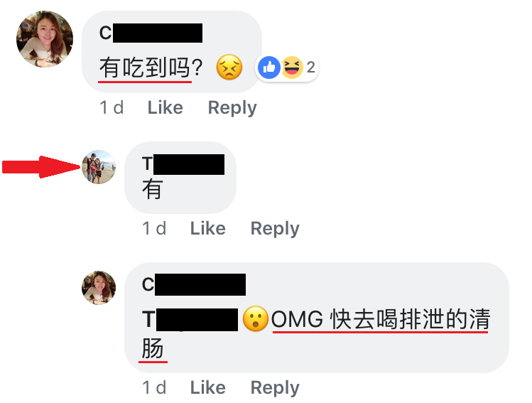Like the OMG 快去喝排泄的清肠 reply

[x=207, y=387]
